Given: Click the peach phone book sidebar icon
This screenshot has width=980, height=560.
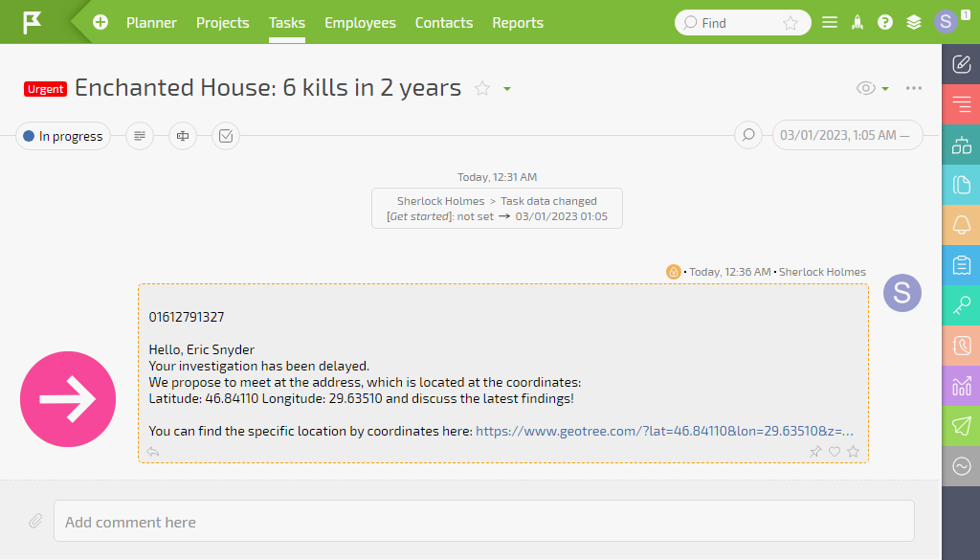Looking at the screenshot, I should coord(961,346).
